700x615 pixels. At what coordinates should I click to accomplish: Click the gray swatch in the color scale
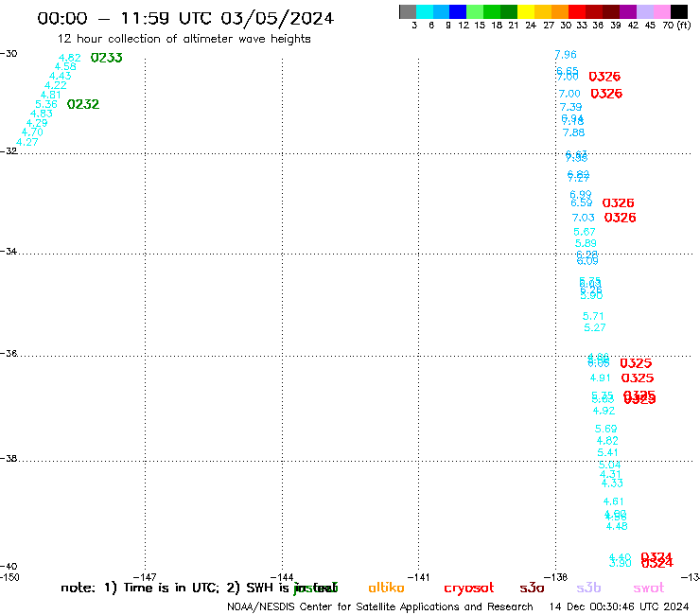408,11
